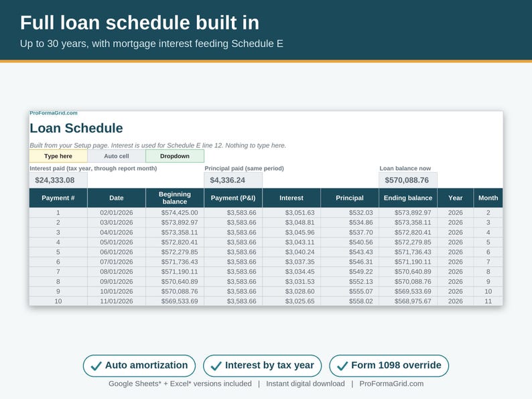The width and height of the screenshot is (532, 399).
Task: Select date cell 09/01/2026
Action: [117, 281]
